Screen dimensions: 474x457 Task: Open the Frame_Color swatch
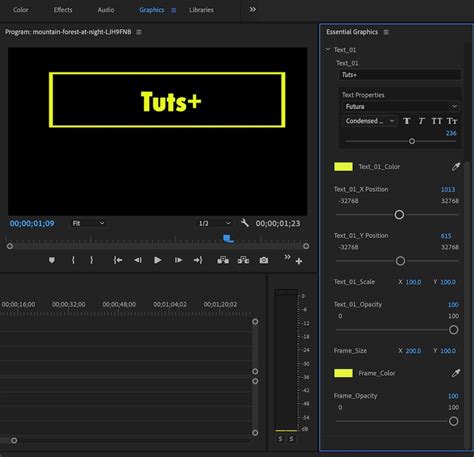(x=343, y=373)
